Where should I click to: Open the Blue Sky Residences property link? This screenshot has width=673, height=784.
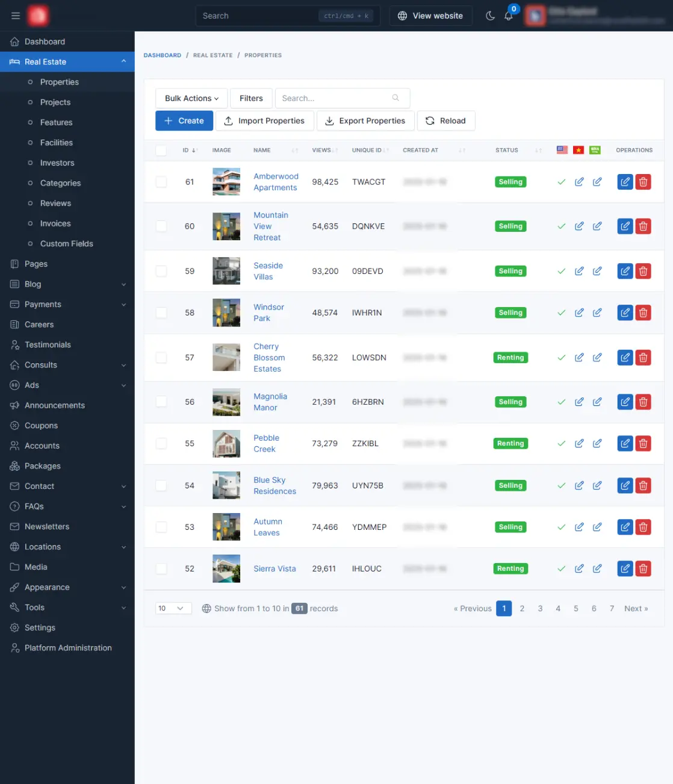coord(274,485)
